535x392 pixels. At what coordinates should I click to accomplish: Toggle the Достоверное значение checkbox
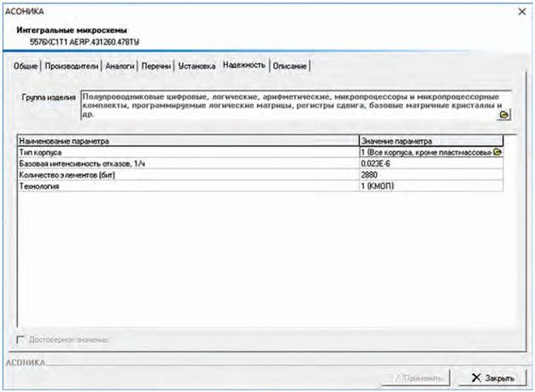pos(22,340)
